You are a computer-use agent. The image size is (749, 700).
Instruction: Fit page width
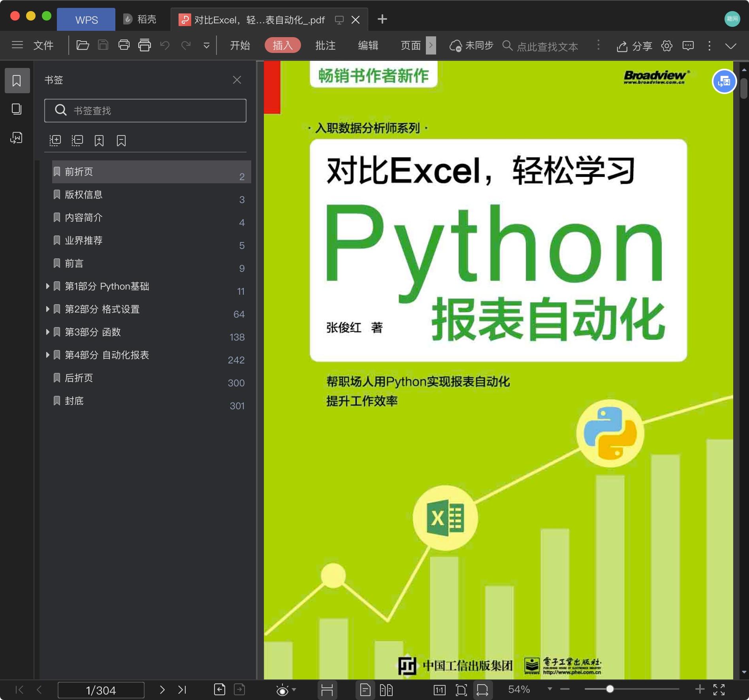(482, 690)
